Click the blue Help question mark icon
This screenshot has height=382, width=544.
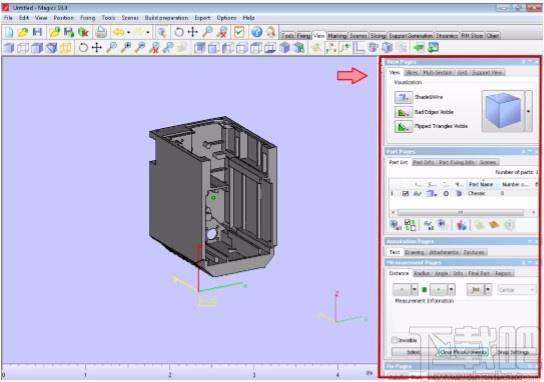point(257,32)
